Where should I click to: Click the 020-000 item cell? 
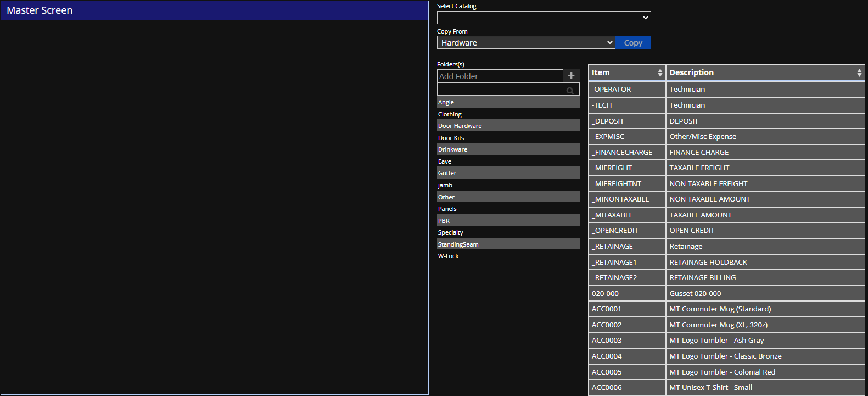click(627, 293)
